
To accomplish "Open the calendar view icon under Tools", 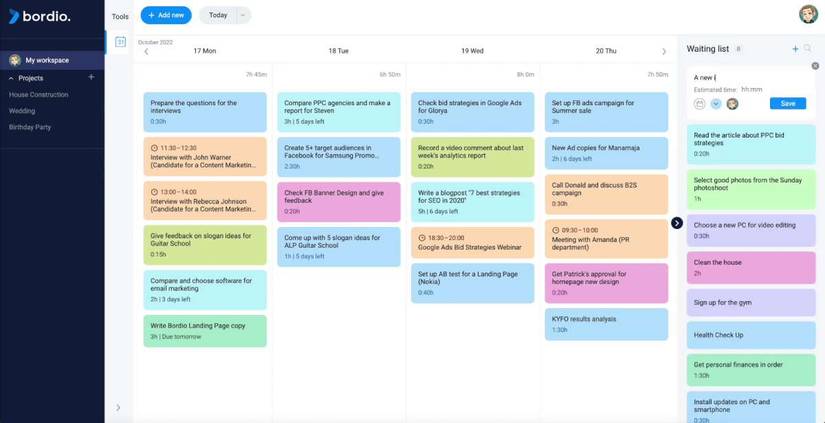I will [120, 42].
